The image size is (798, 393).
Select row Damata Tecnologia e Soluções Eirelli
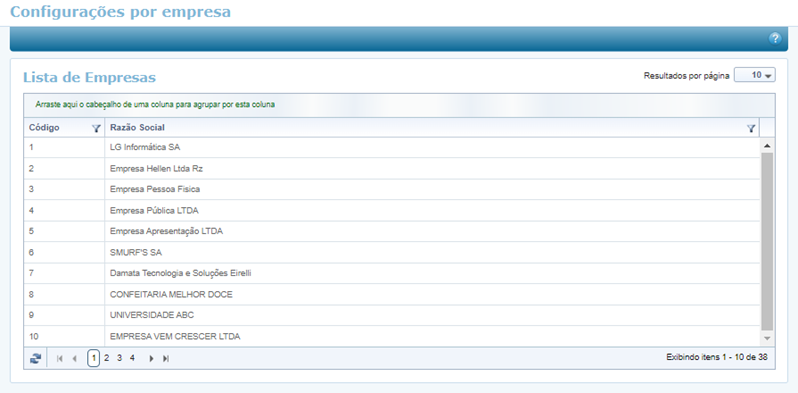(x=392, y=273)
